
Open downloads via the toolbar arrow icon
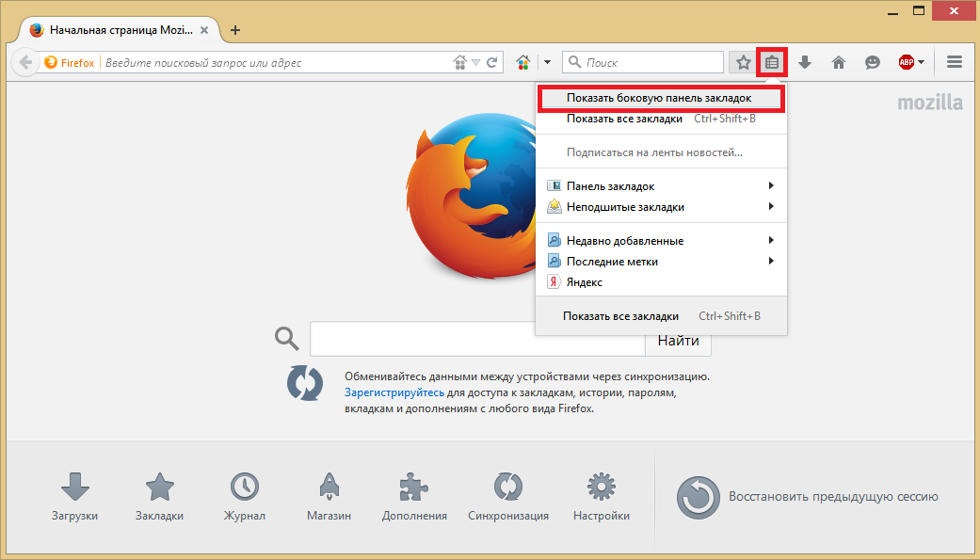pyautogui.click(x=805, y=62)
